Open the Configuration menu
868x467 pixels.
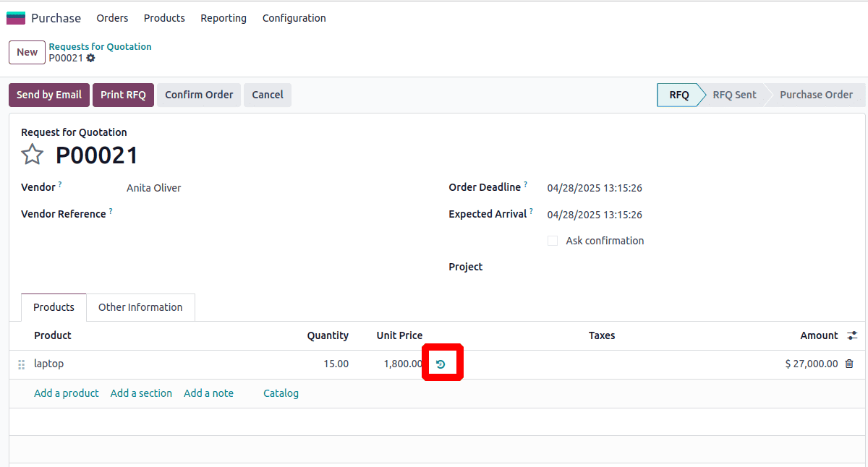coord(294,18)
